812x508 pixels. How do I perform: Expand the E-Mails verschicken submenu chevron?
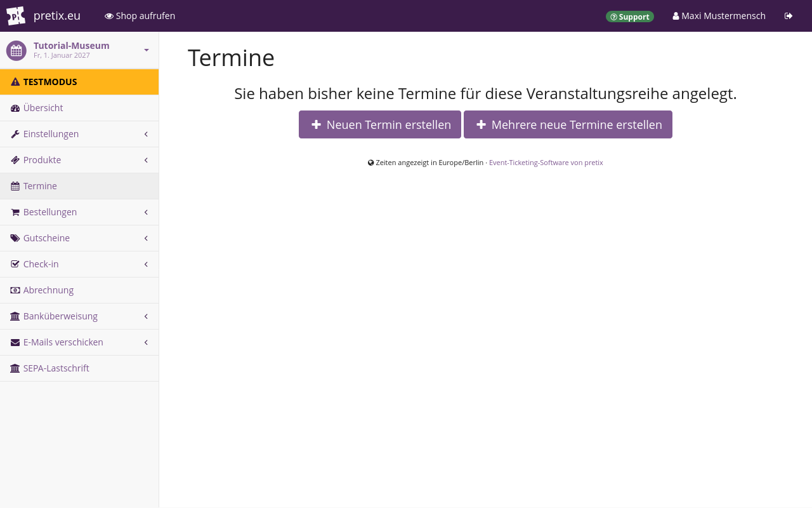[146, 342]
